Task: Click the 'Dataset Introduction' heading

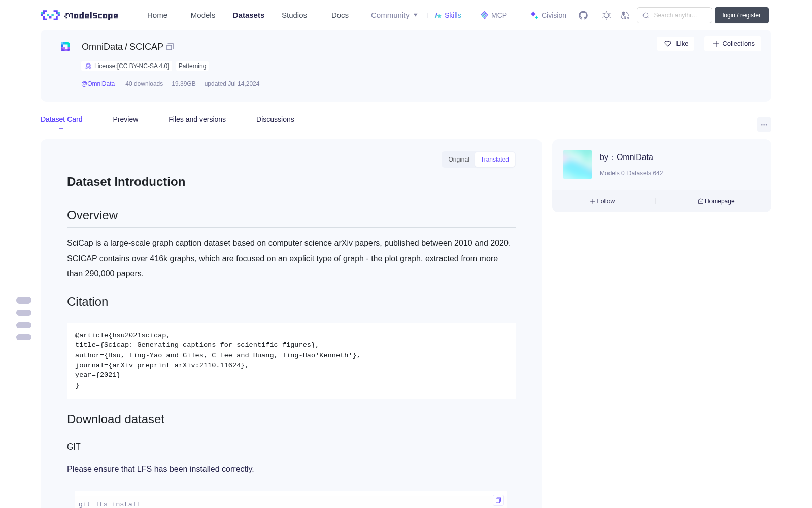Action: click(126, 182)
